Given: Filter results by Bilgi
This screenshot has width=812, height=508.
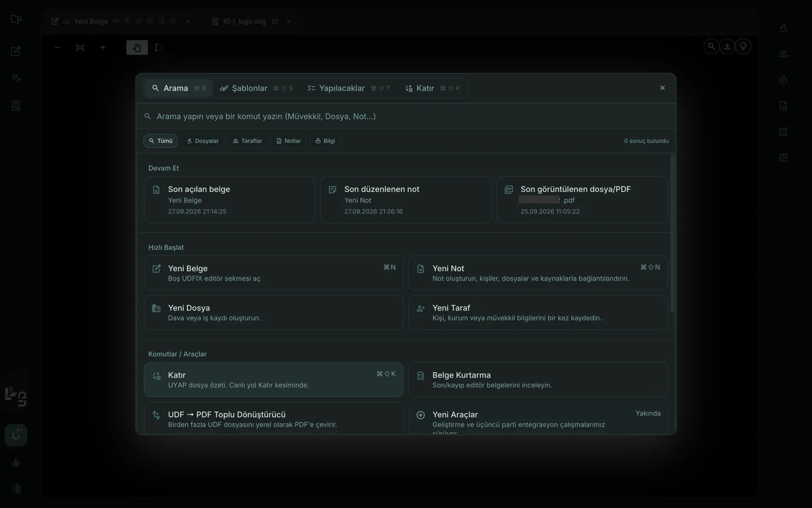Looking at the screenshot, I should (325, 141).
